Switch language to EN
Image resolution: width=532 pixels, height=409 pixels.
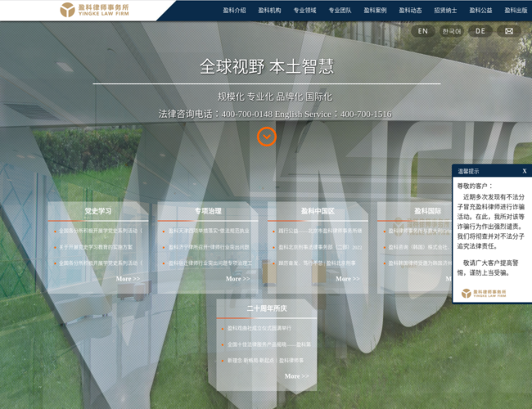(422, 31)
